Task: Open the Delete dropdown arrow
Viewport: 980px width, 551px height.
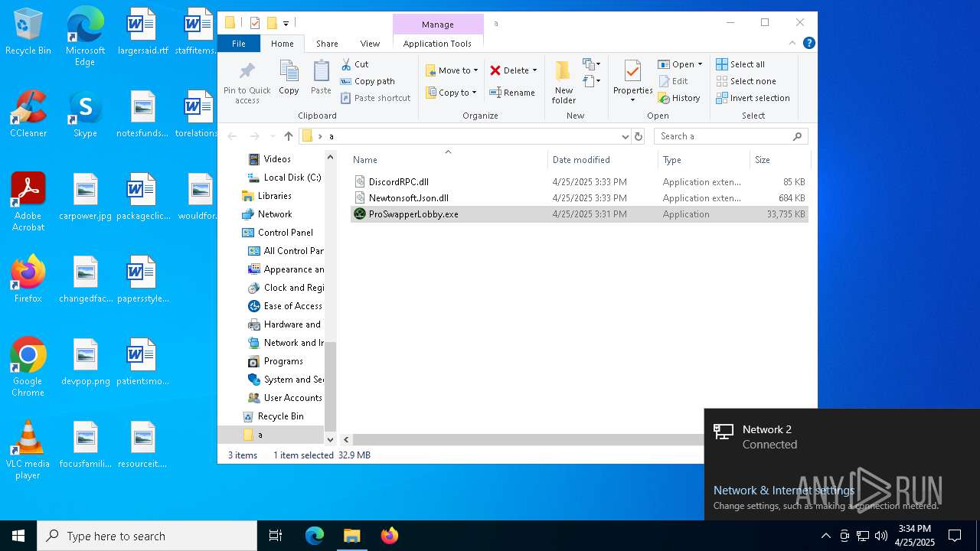Action: (x=534, y=70)
